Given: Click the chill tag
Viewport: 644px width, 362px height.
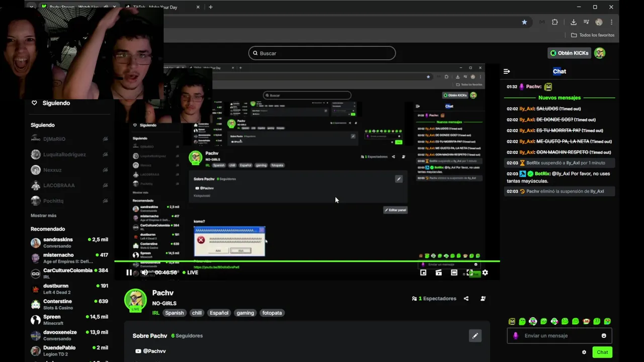Looking at the screenshot, I should 197,313.
